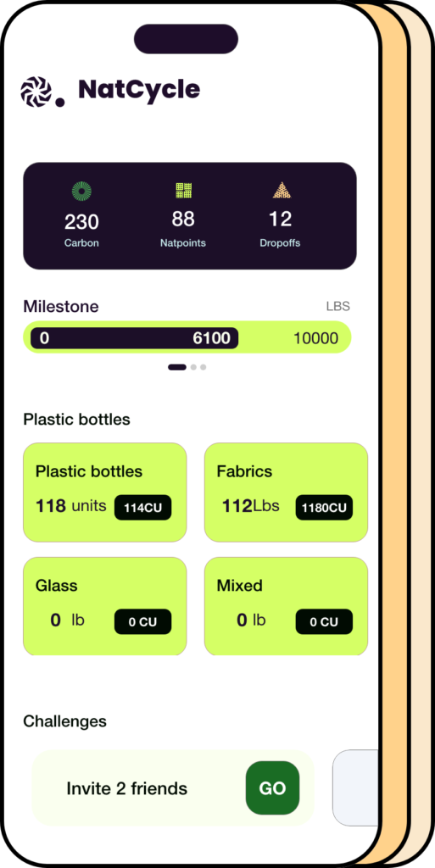Open the Plastic bottles card
435x868 pixels.
104,492
